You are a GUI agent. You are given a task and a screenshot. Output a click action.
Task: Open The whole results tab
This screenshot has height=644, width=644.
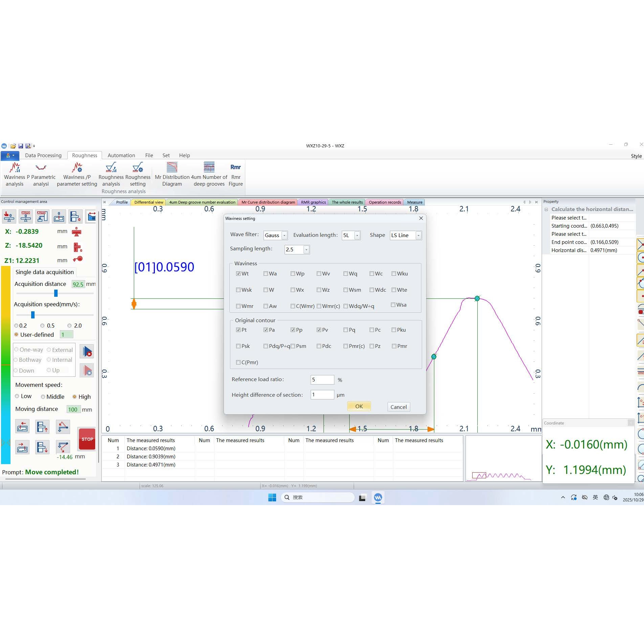pyautogui.click(x=347, y=202)
